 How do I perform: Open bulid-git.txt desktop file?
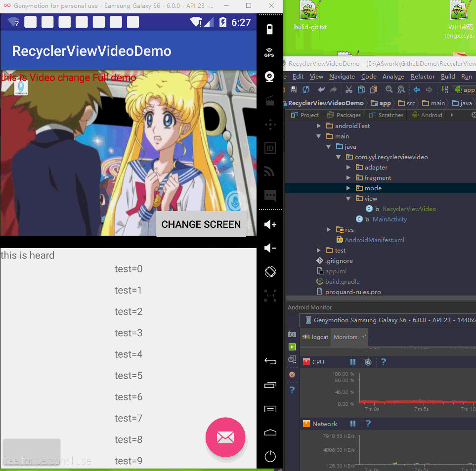pos(310,15)
